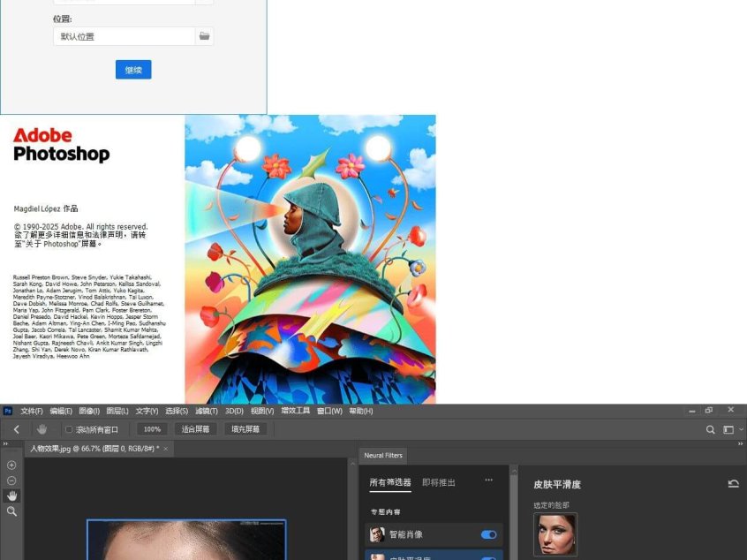Open the 选择(S) menu
The image size is (747, 560).
coord(177,411)
